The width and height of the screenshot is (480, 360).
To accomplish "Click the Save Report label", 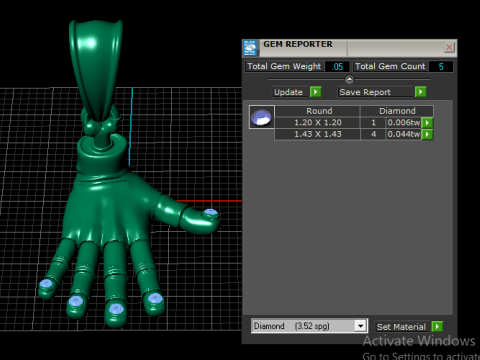I will [365, 92].
